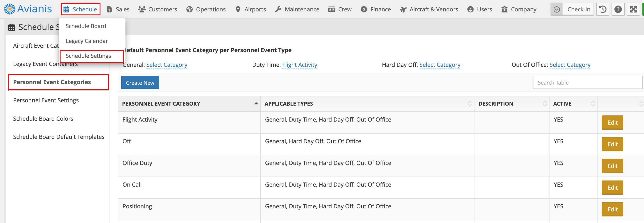Open the help question mark icon
644x223 pixels.
click(x=618, y=9)
